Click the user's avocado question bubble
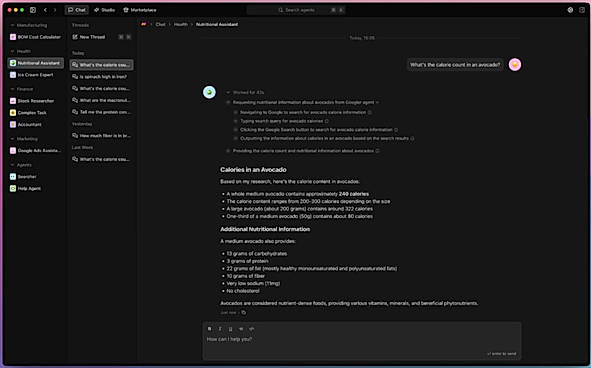Viewport: 591px width, 368px height. 455,65
